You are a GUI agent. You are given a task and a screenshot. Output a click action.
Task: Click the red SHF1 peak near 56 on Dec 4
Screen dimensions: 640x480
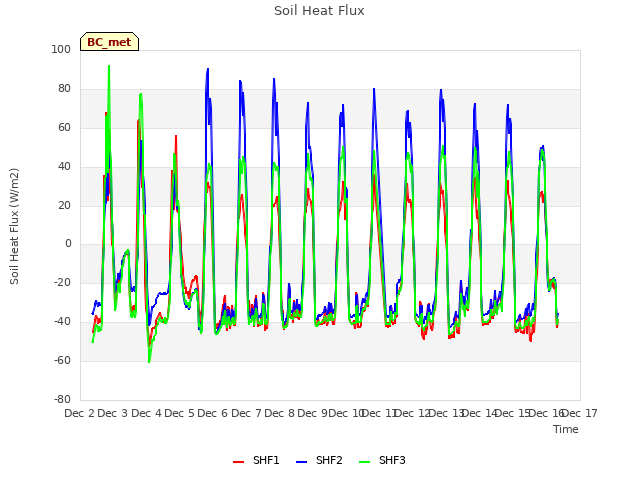tap(176, 136)
